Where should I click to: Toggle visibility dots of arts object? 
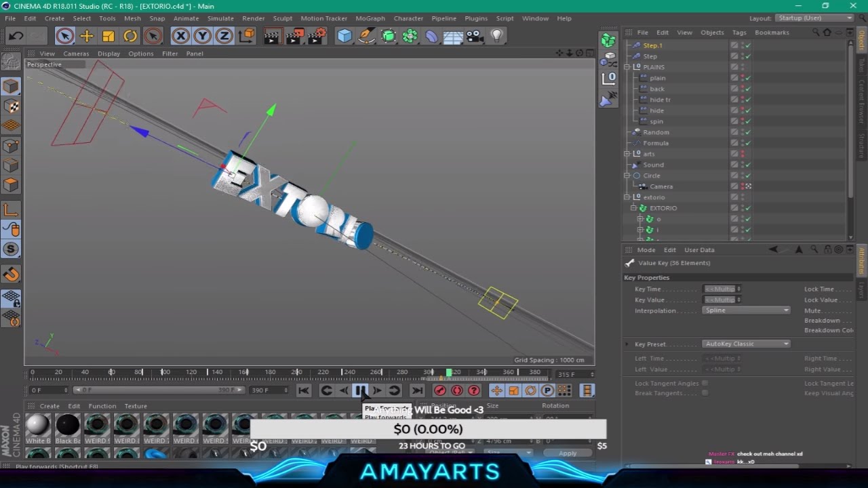pyautogui.click(x=743, y=154)
